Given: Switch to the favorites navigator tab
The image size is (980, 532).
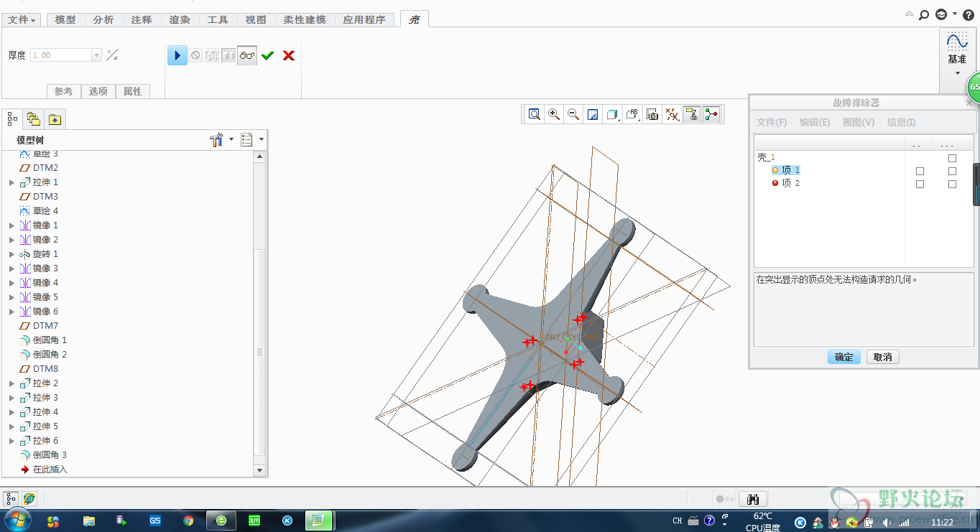Looking at the screenshot, I should click(55, 118).
